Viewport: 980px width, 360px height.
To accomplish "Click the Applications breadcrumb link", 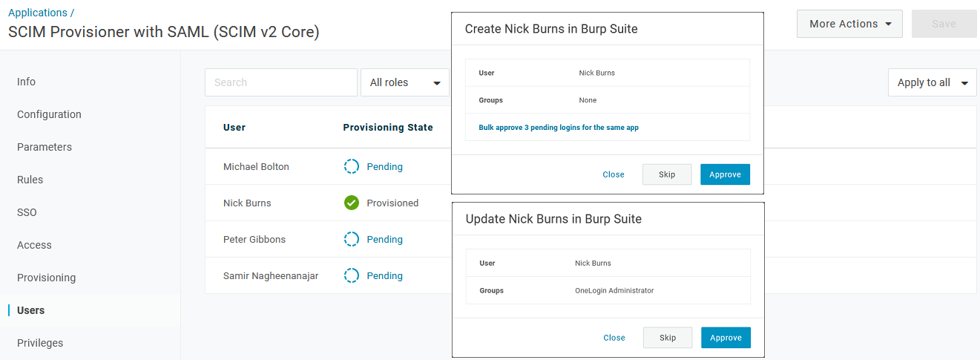I will pos(38,13).
